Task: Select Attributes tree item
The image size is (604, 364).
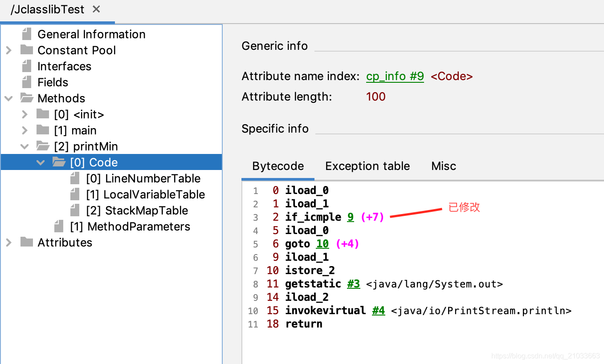Action: pos(65,243)
